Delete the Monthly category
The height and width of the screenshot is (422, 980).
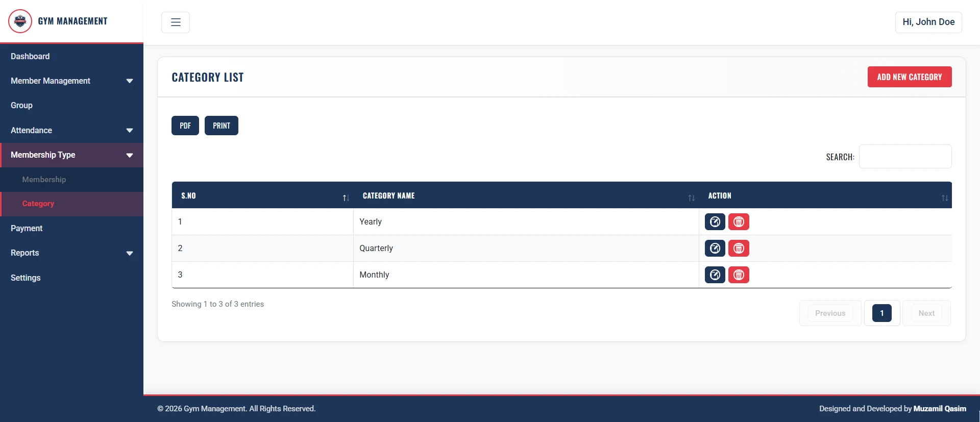tap(739, 275)
